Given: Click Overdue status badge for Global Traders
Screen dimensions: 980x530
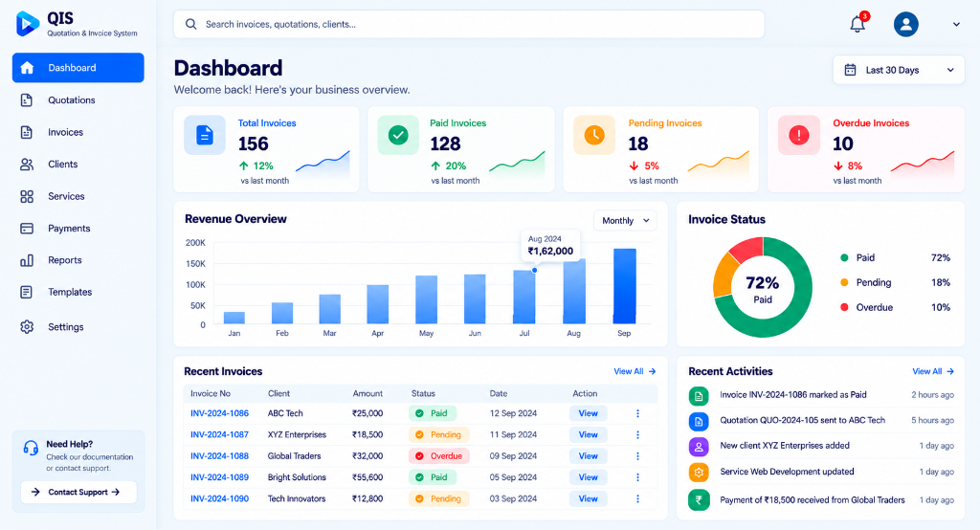Looking at the screenshot, I should click(x=438, y=455).
